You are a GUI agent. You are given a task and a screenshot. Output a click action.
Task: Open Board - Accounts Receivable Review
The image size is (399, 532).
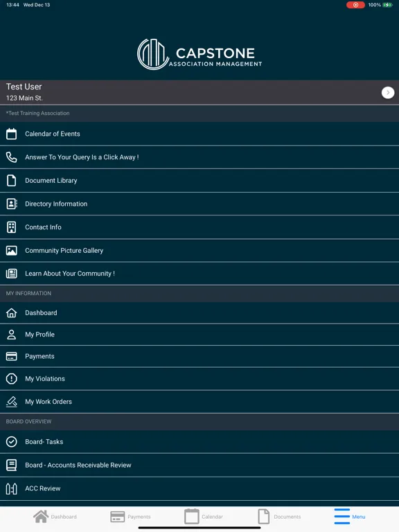pyautogui.click(x=199, y=465)
